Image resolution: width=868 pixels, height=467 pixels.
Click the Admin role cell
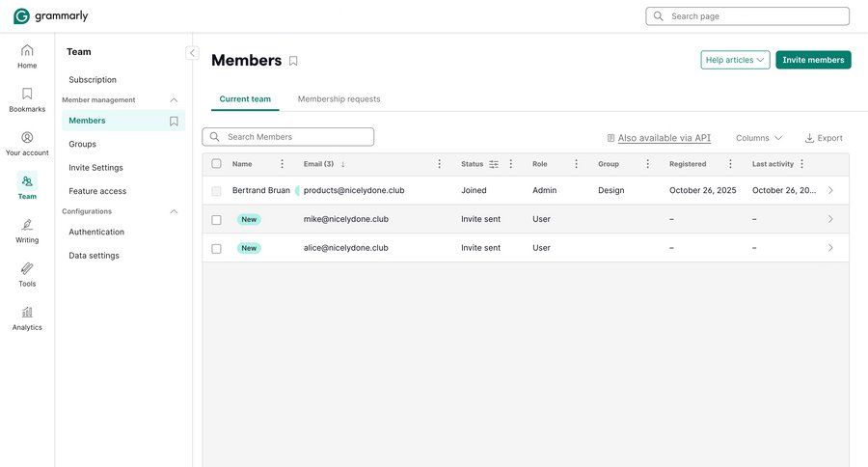pyautogui.click(x=545, y=190)
